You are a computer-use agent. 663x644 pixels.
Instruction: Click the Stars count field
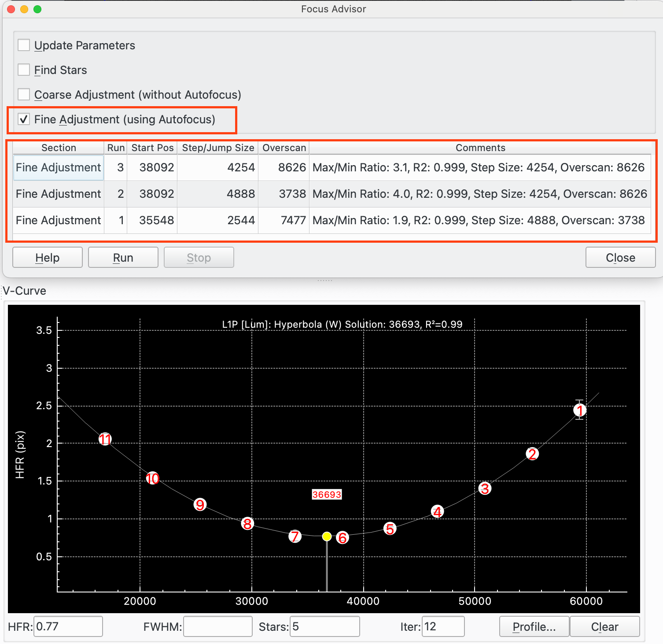(x=325, y=627)
